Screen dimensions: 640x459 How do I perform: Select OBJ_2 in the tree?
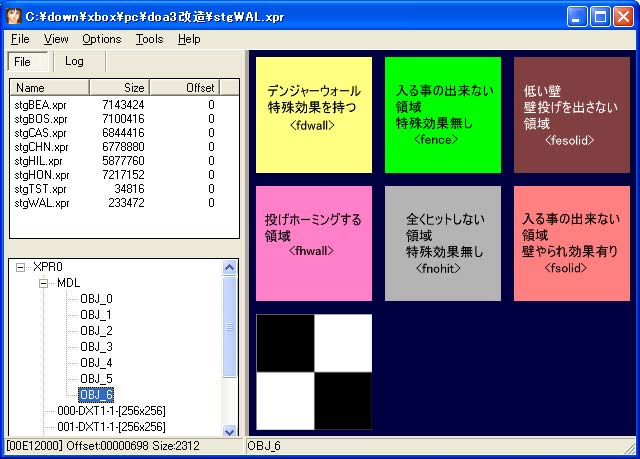tap(96, 331)
